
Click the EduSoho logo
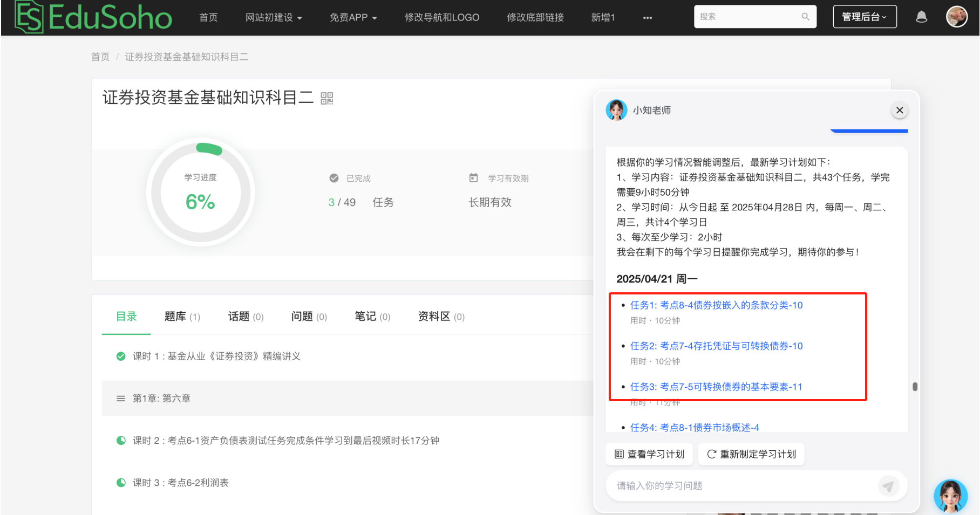pos(91,17)
